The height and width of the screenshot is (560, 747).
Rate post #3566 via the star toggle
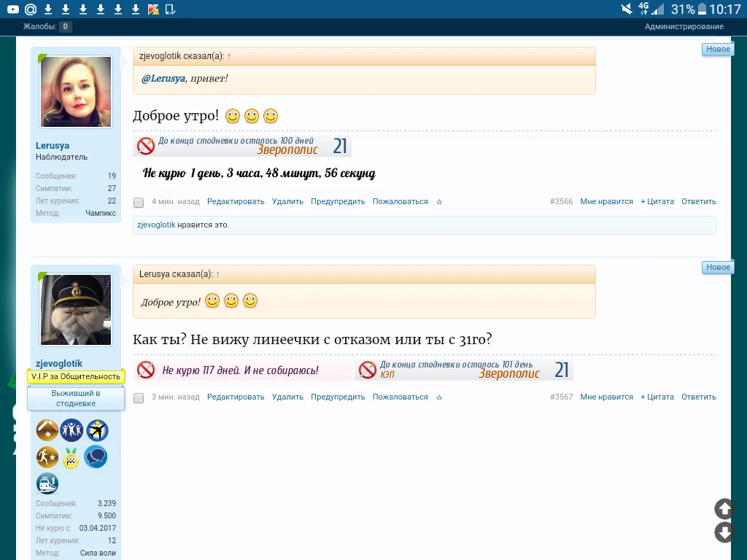(439, 202)
